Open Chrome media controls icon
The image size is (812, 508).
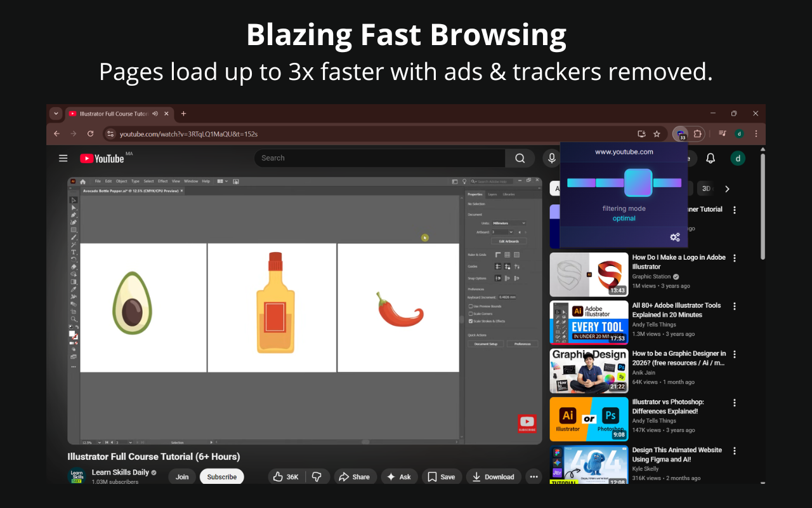tap(722, 134)
